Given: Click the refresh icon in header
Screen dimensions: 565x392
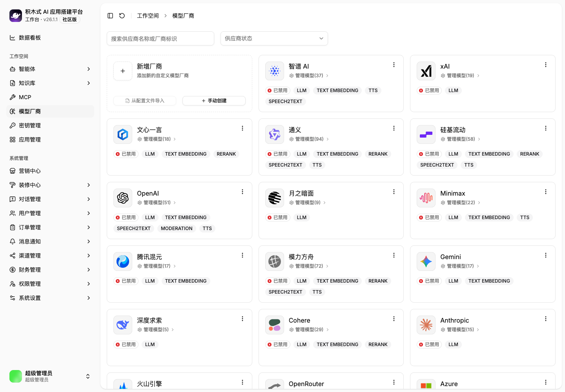Looking at the screenshot, I should [x=122, y=16].
